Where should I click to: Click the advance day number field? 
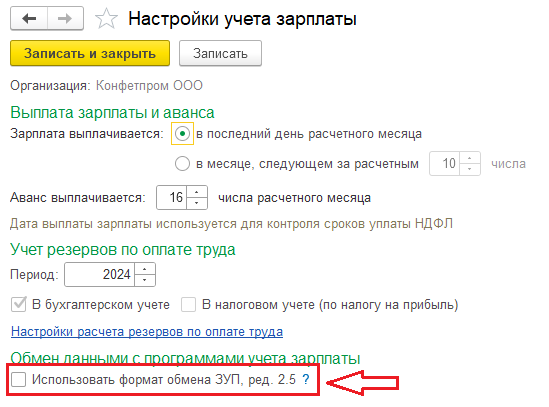tap(172, 198)
